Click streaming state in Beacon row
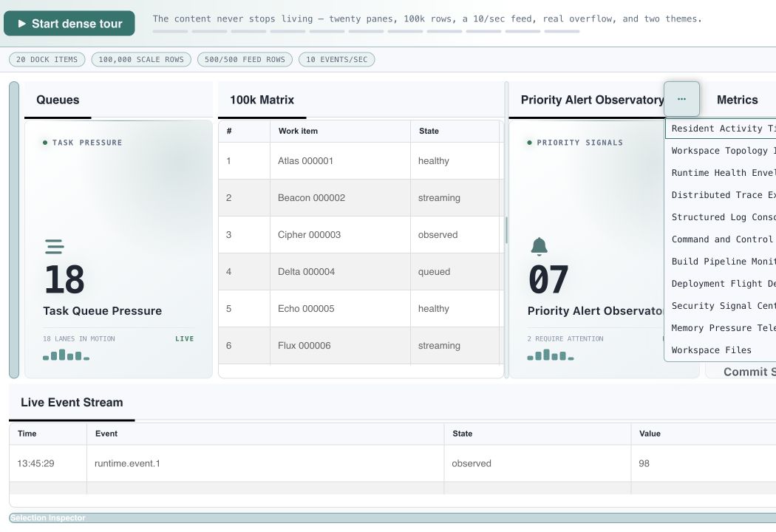 click(455, 197)
